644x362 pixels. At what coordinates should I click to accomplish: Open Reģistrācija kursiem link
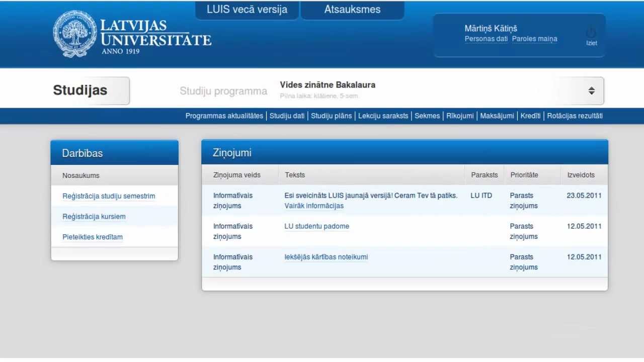(x=94, y=217)
